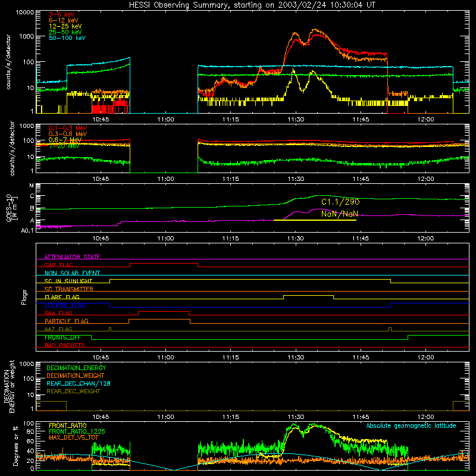The image size is (476, 476).
Task: Select the blue ECLIPSE_FLAG label
Action: 65,305
